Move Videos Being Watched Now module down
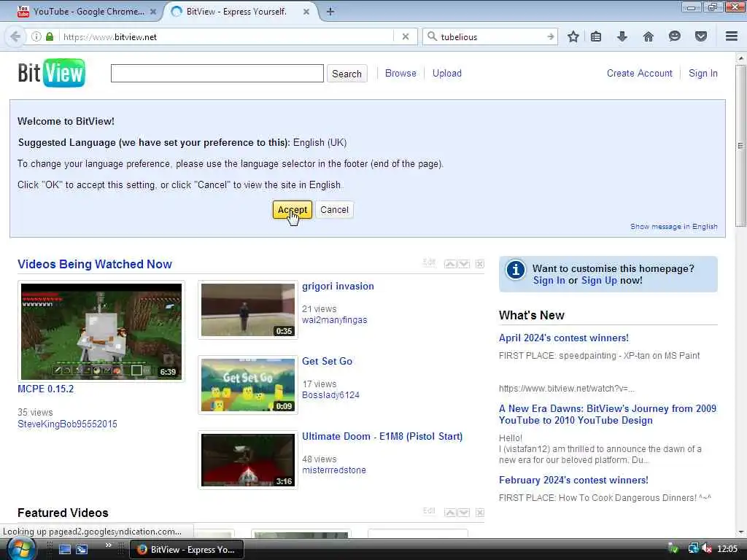747x560 pixels. click(463, 264)
